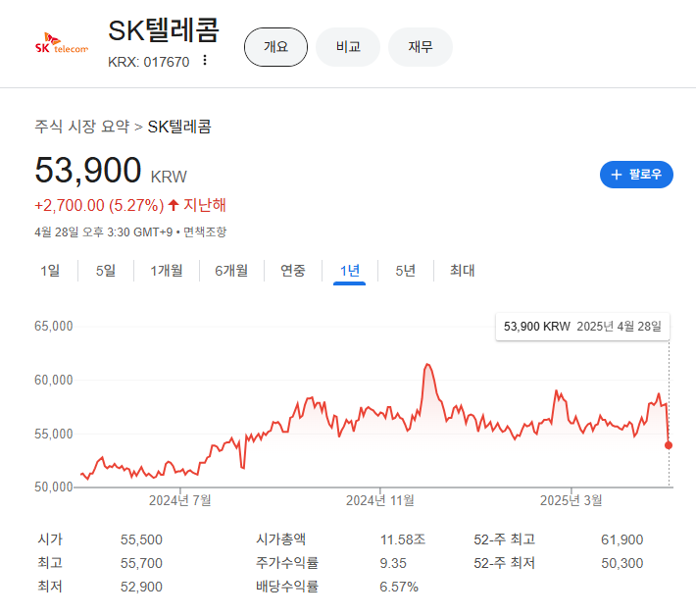Click the current price 53,900

tap(88, 170)
